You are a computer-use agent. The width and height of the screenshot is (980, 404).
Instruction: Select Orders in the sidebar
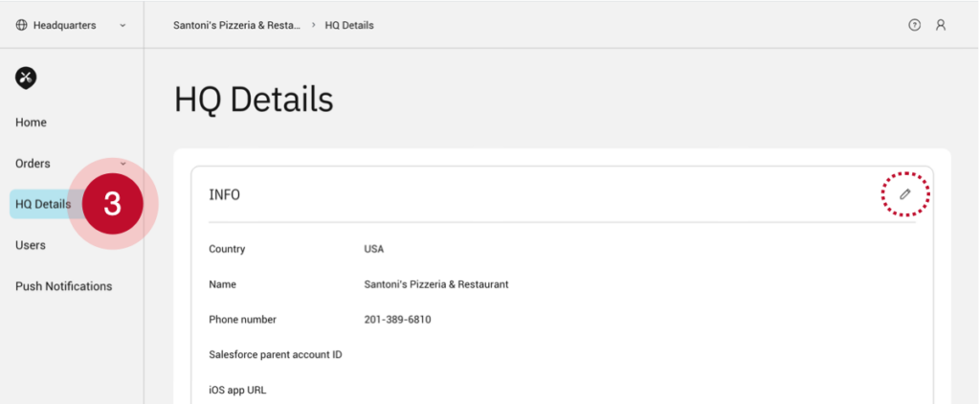pos(33,164)
